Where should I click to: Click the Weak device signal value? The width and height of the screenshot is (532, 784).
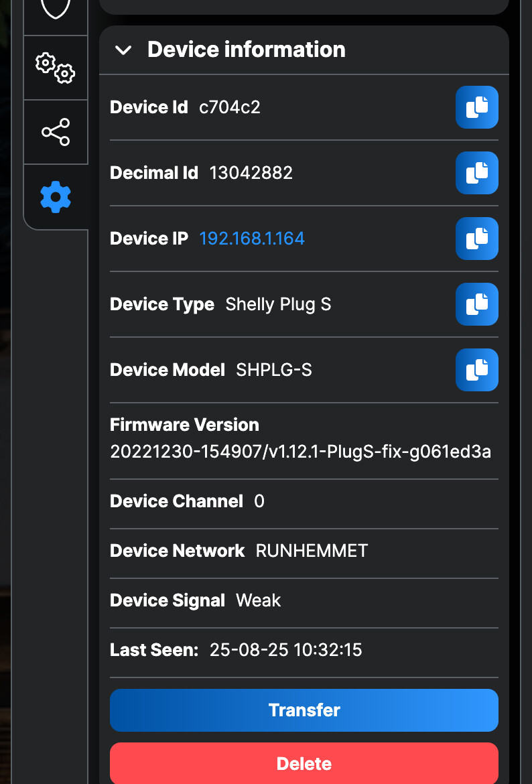click(258, 600)
